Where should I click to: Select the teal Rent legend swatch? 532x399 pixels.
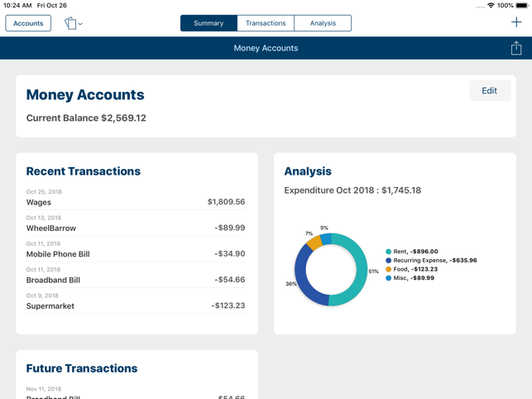coord(389,252)
